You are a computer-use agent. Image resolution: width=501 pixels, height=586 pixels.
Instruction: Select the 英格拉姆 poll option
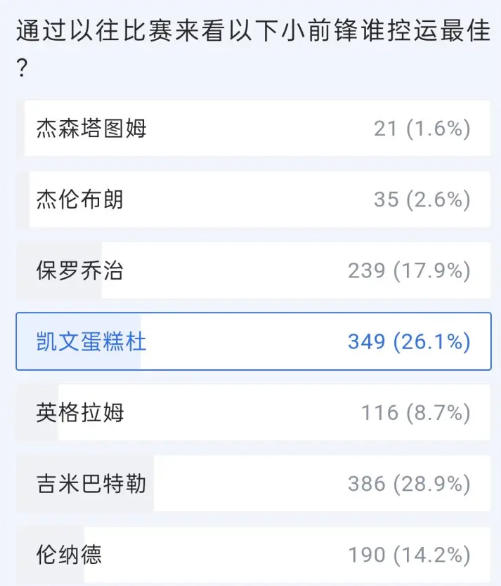click(253, 412)
